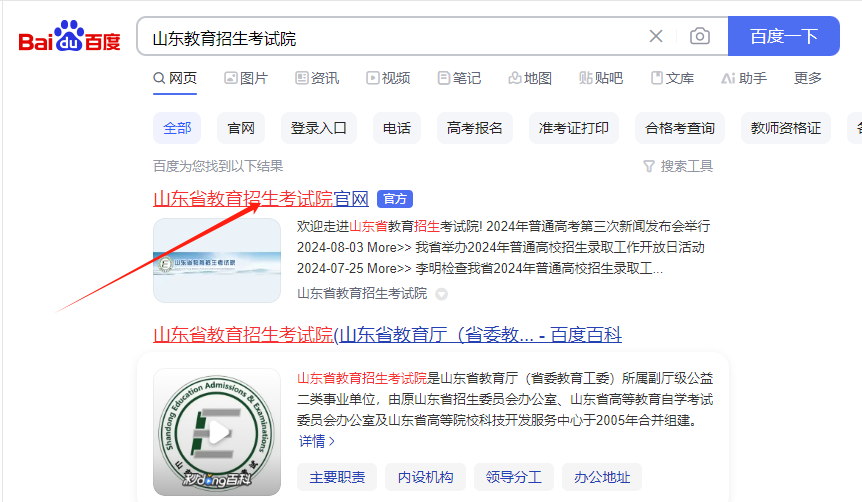Viewport: 862px width, 502px height.
Task: Click Baike description starting 山东省教育招生考试院是山东省教育厅
Action: (x=505, y=399)
